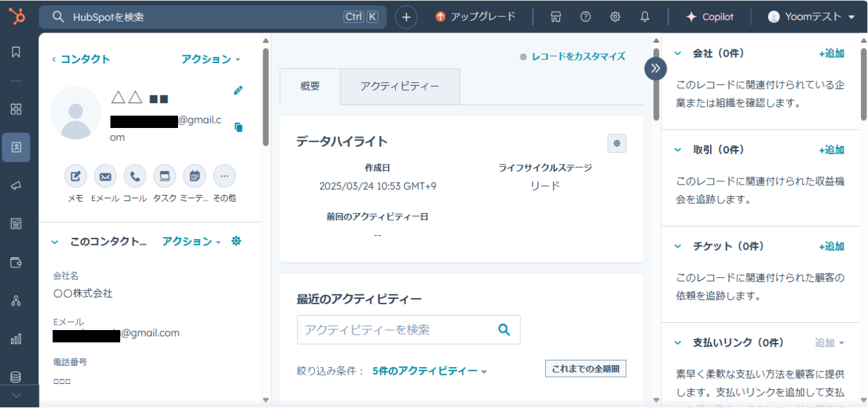Click the タスク task icon

[164, 176]
